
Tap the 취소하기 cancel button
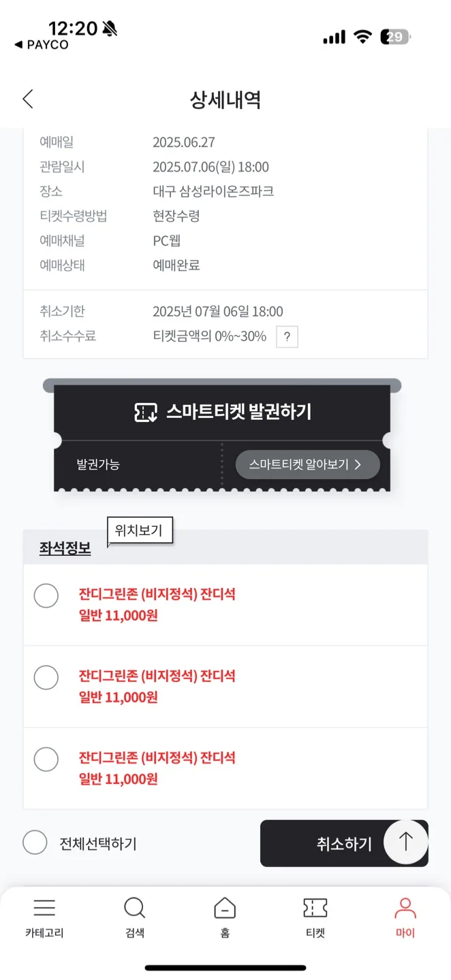[344, 843]
